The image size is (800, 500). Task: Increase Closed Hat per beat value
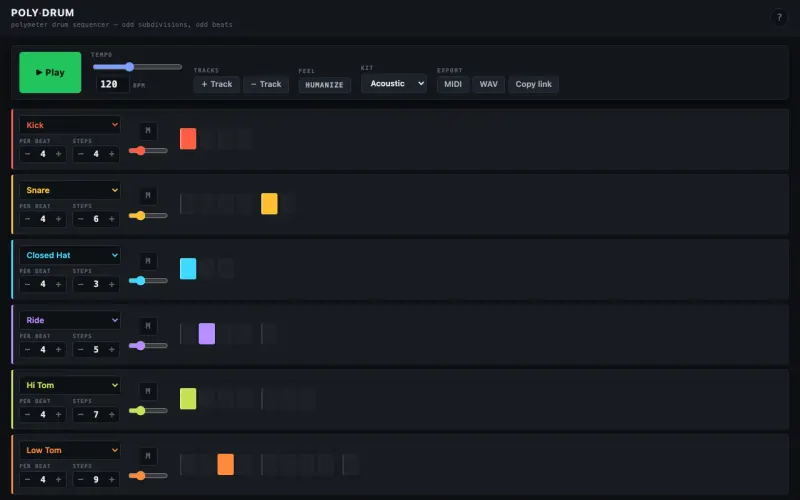tap(58, 284)
